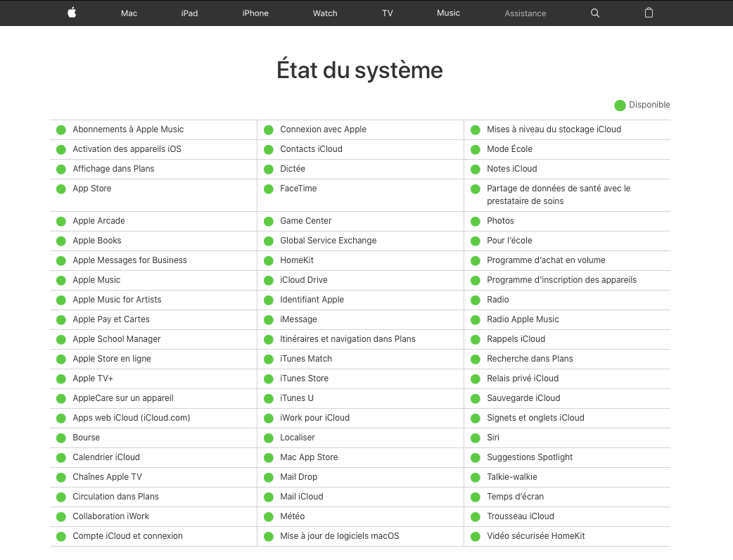This screenshot has width=733, height=560.
Task: Select Programme d'achat en volume entry
Action: click(x=546, y=260)
